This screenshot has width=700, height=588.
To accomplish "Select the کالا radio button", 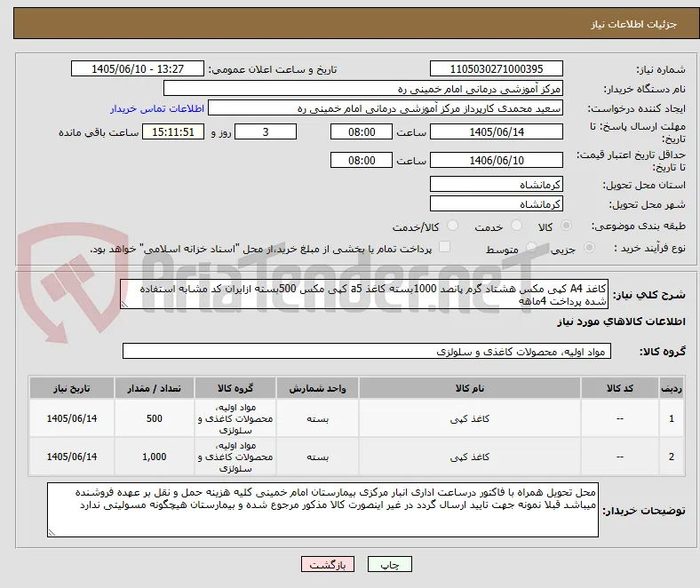I will tap(566, 226).
